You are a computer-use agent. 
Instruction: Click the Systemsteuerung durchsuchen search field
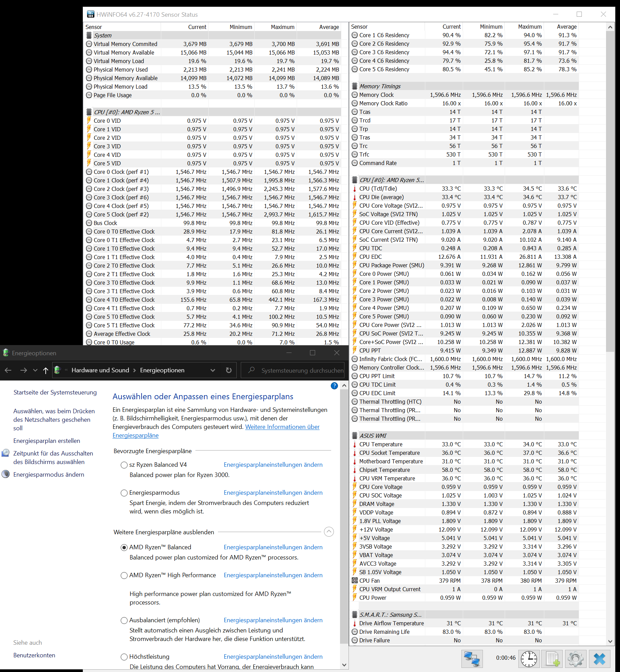pyautogui.click(x=293, y=370)
